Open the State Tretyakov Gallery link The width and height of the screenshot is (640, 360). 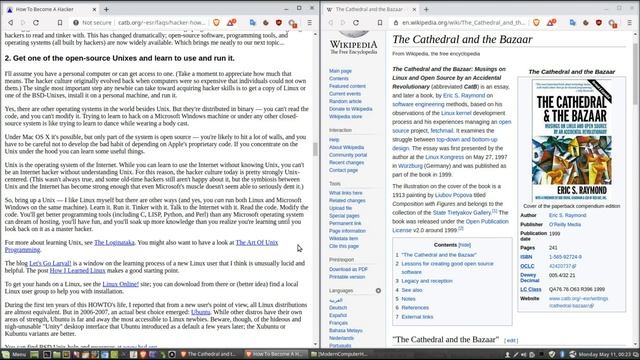(462, 213)
